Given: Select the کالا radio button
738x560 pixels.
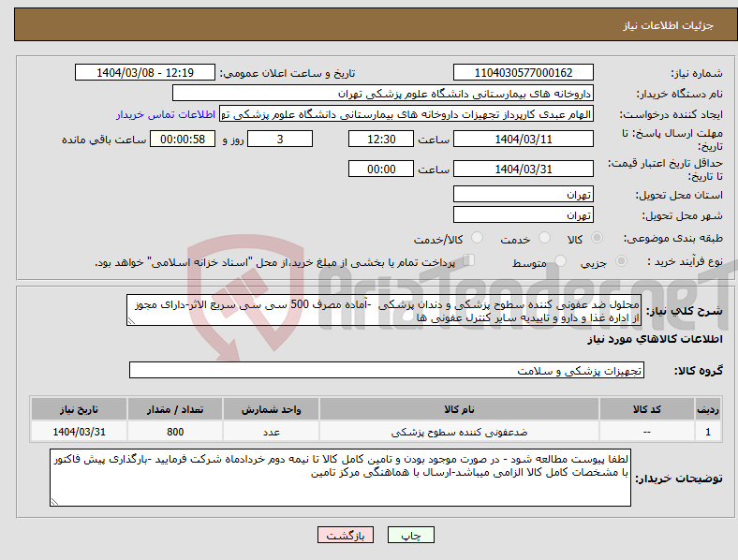Looking at the screenshot, I should (x=597, y=238).
